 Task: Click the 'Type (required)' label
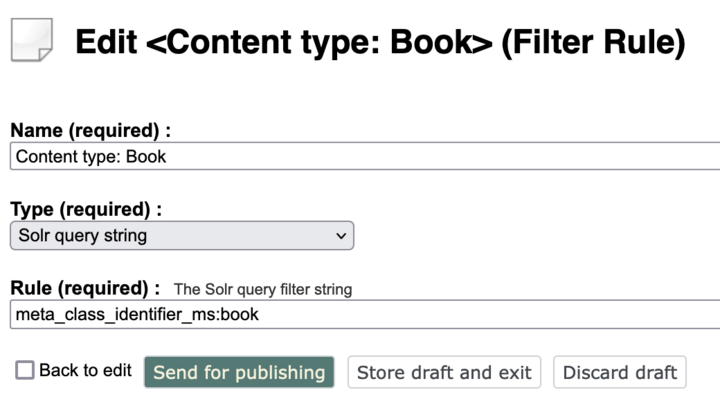(86, 209)
